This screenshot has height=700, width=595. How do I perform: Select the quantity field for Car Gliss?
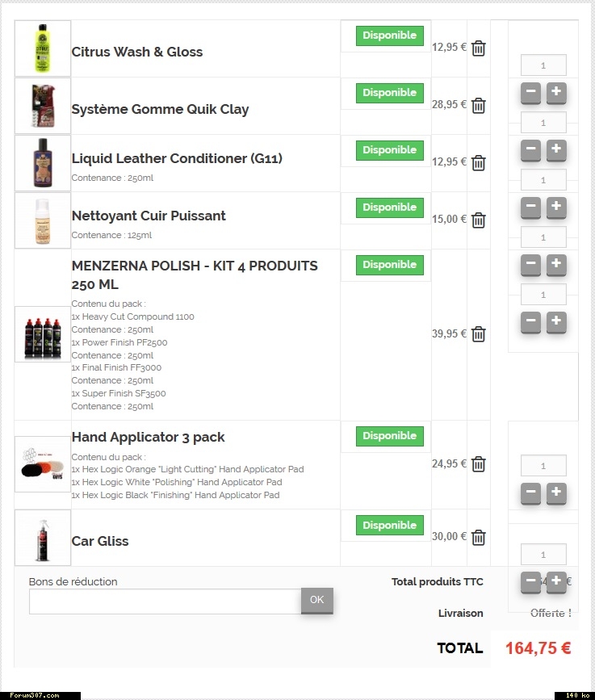(543, 555)
